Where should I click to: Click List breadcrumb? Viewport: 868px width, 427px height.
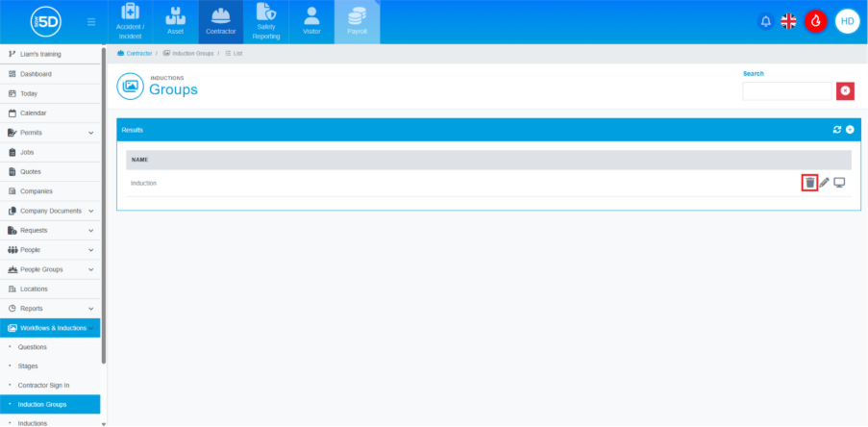[x=234, y=54]
